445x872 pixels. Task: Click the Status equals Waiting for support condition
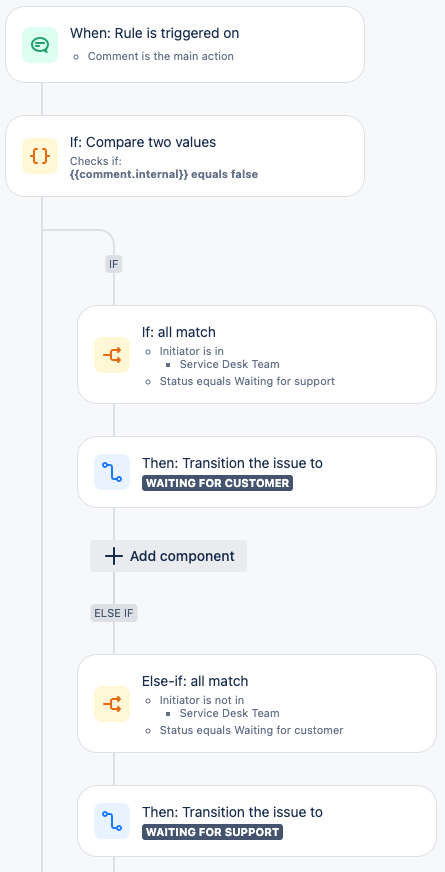[x=248, y=382]
